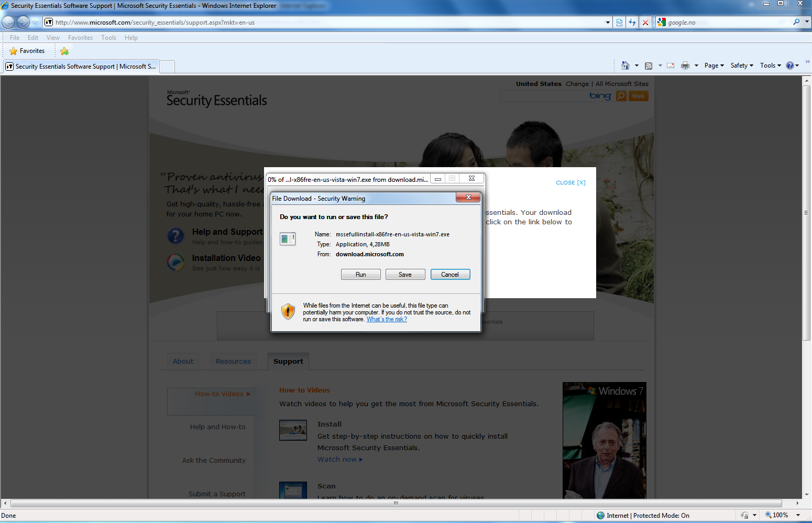Viewport: 812px width, 523px height.
Task: Click the Help and Support question mark icon
Action: click(176, 236)
